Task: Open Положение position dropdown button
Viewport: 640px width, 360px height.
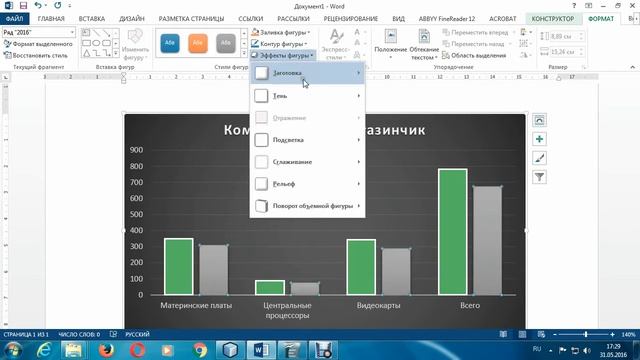Action: click(391, 45)
